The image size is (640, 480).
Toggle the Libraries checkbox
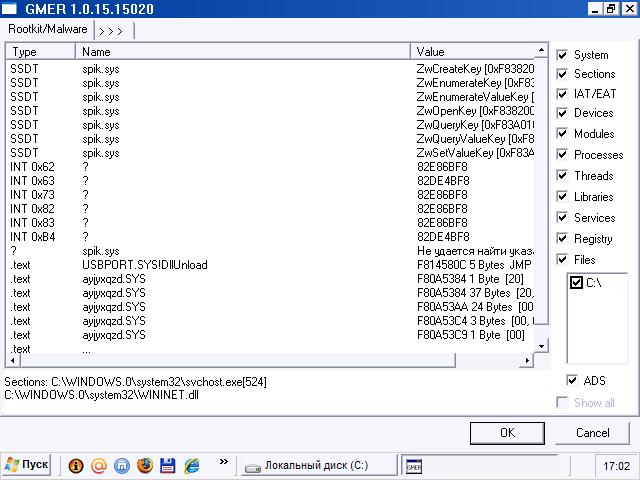(x=562, y=196)
